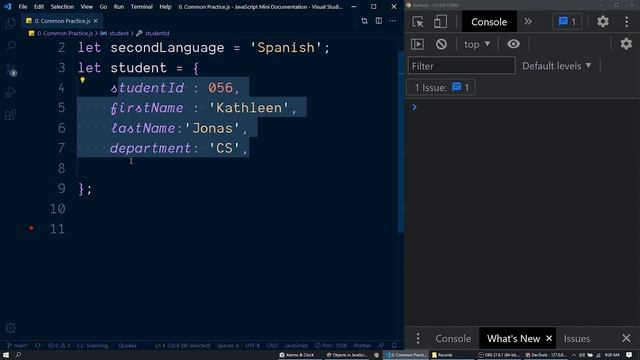The height and width of the screenshot is (360, 640).
Task: Open Changes compare icon in the editor toolbar
Action: click(364, 21)
